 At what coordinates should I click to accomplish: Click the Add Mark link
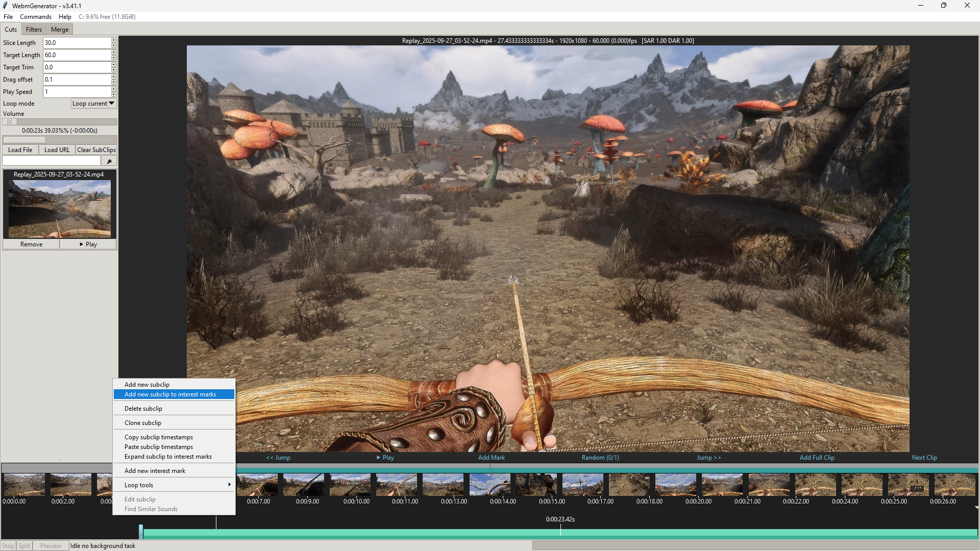click(491, 458)
